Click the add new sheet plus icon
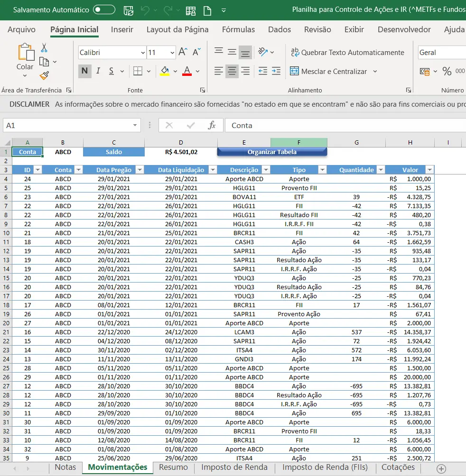 441,468
